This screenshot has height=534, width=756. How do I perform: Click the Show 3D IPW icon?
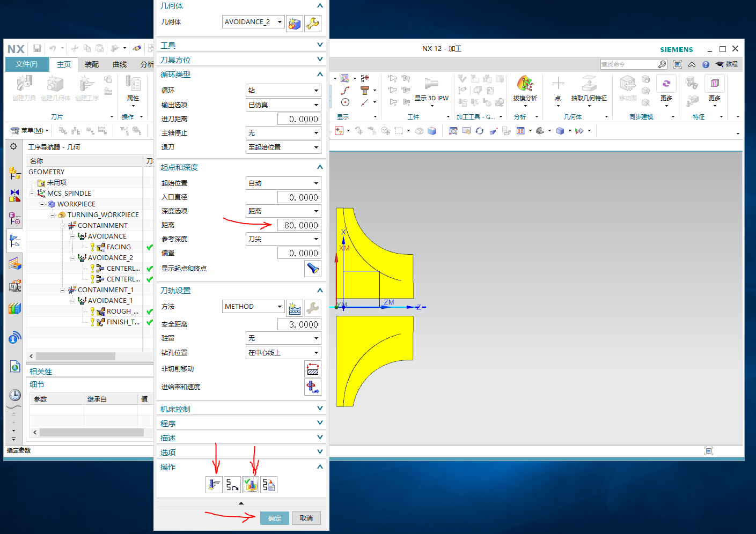[x=431, y=84]
